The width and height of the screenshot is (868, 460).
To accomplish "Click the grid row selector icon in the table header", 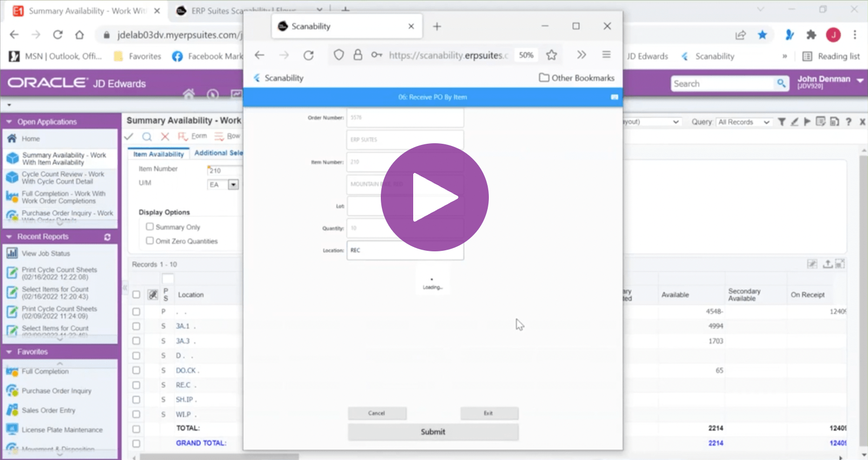I will point(153,295).
